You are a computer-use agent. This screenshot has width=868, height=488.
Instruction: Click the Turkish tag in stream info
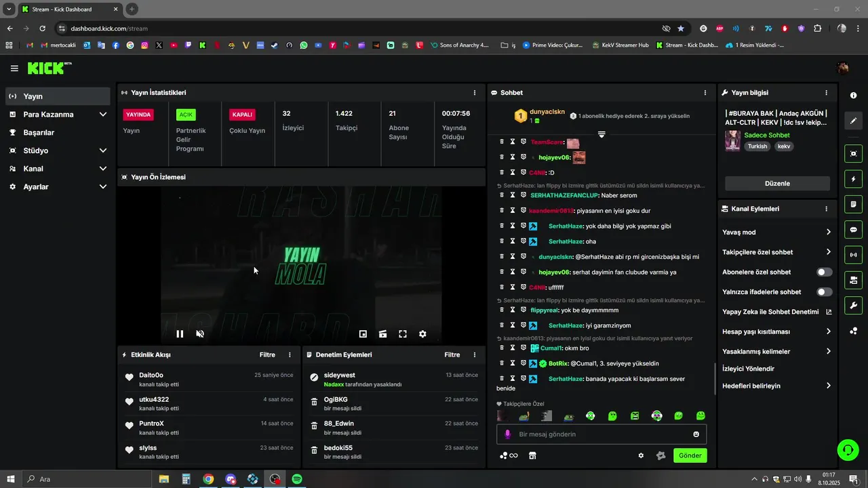point(757,146)
